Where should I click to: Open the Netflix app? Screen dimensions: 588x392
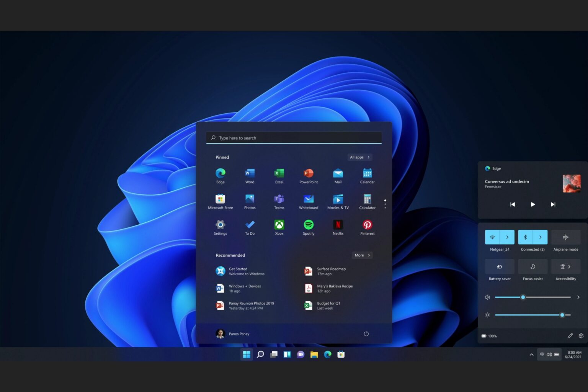pos(338,227)
